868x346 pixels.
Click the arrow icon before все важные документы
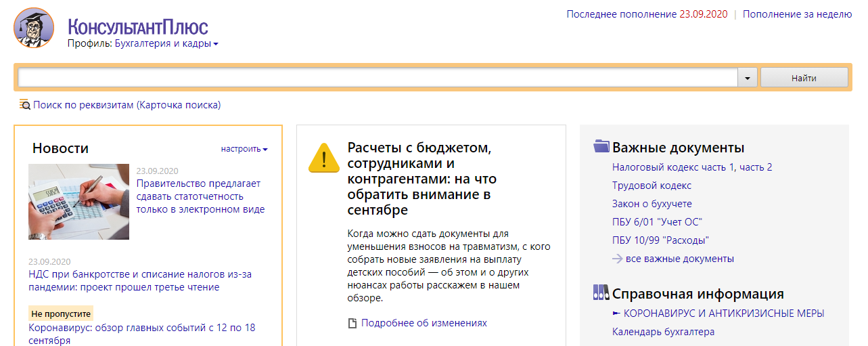[x=617, y=259]
